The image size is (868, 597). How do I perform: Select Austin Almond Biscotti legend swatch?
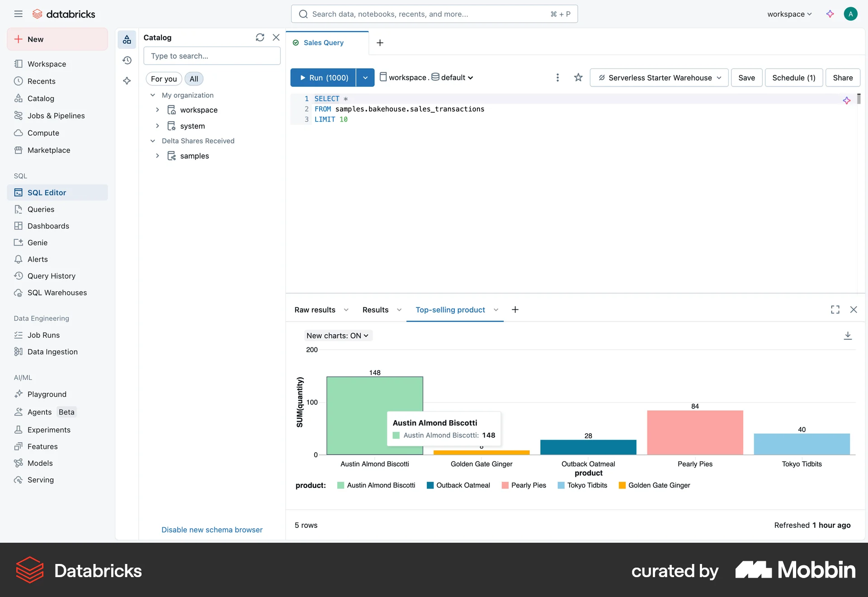[x=340, y=485]
